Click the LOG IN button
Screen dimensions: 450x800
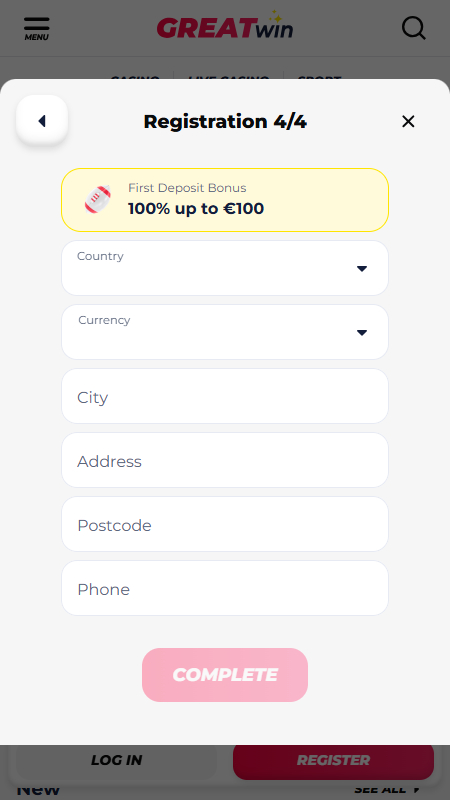tap(116, 760)
